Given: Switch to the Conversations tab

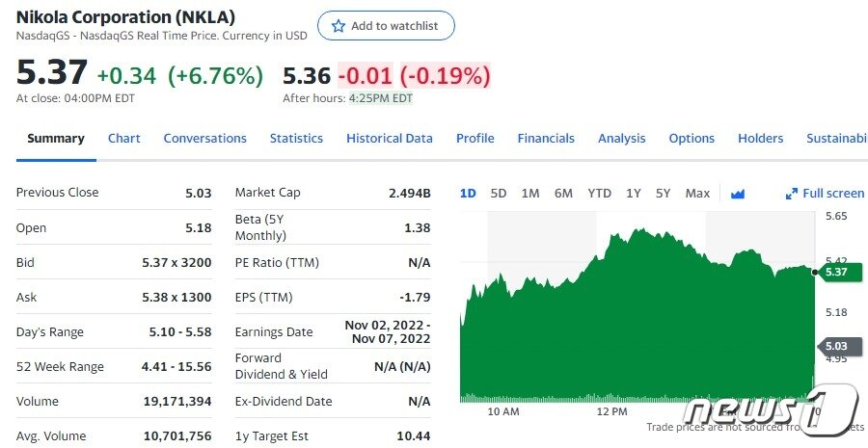Looking at the screenshot, I should coord(204,138).
